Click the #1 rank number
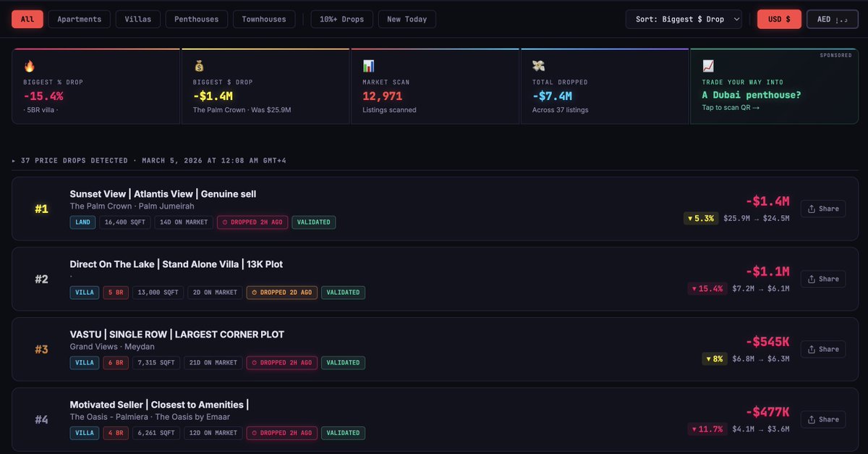 42,209
